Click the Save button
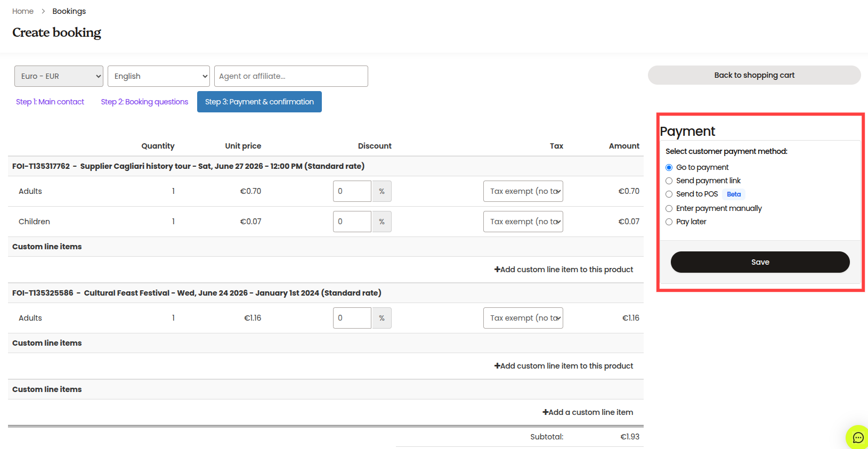Viewport: 868px width, 449px height. pyautogui.click(x=760, y=262)
